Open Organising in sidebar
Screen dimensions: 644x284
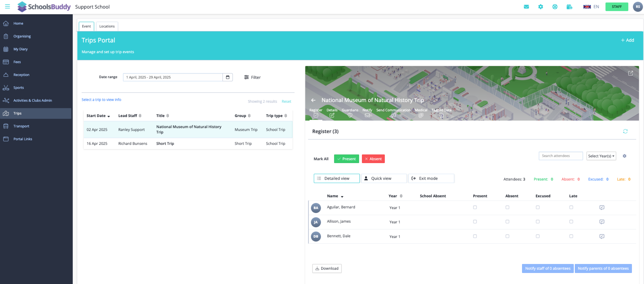(x=36, y=36)
